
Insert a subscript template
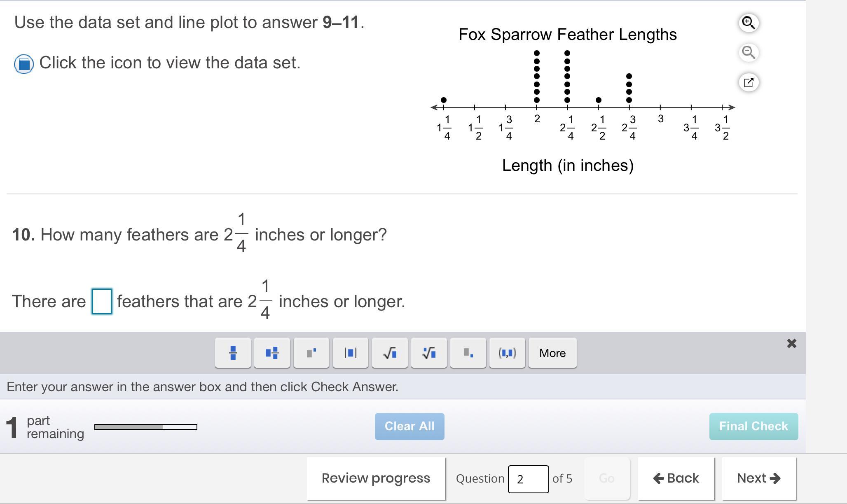pyautogui.click(x=468, y=353)
